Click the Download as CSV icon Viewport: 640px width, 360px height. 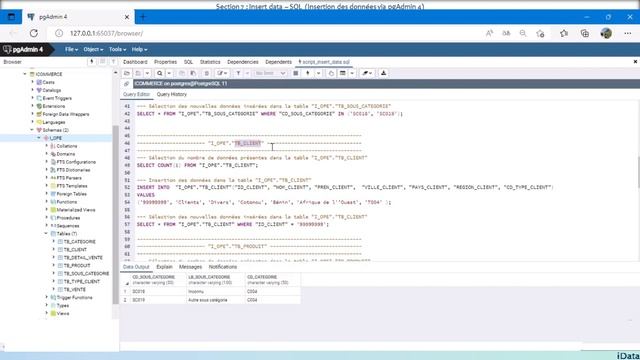click(x=383, y=73)
